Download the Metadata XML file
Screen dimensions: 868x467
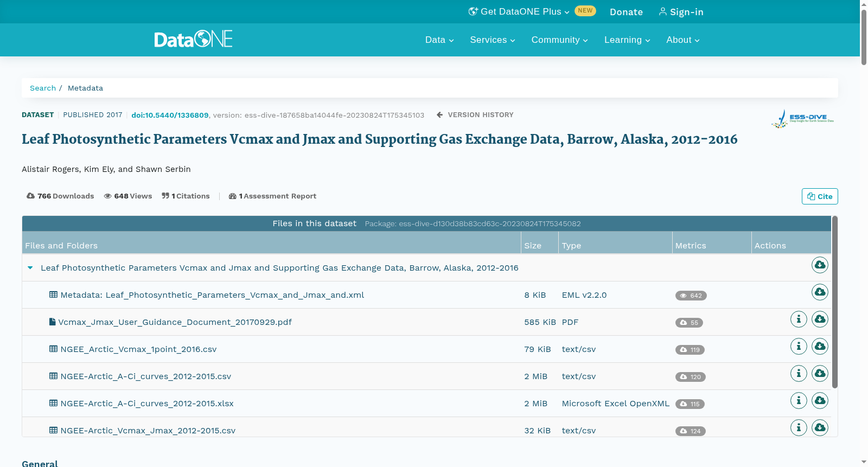tap(820, 292)
